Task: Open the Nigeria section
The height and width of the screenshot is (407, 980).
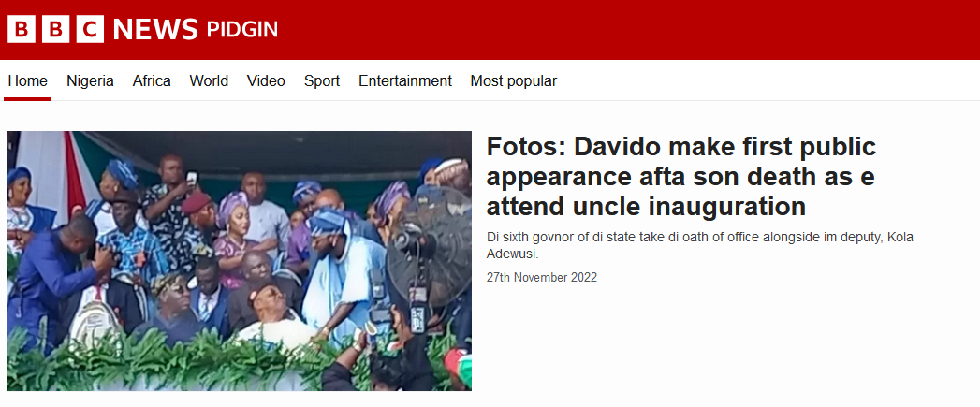Action: pyautogui.click(x=90, y=80)
